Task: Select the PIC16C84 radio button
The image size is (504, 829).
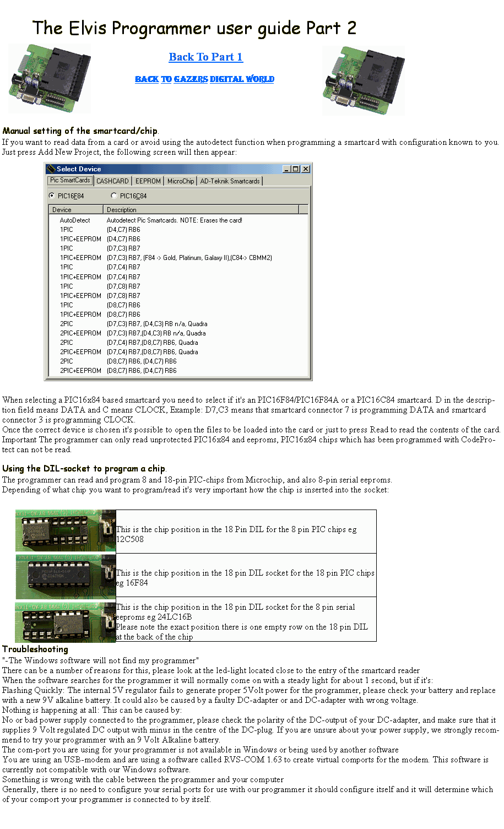Action: tap(114, 196)
